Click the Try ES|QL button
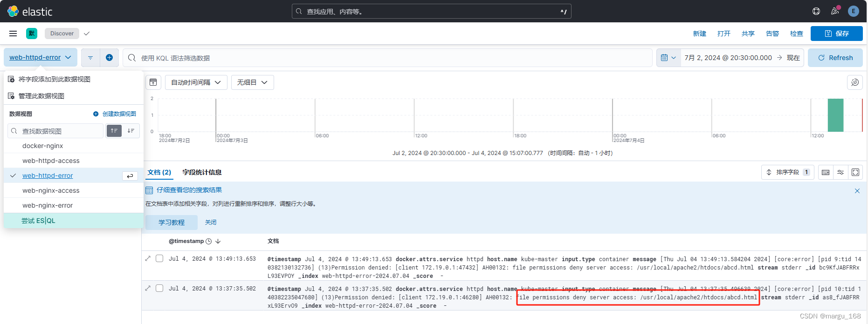 tap(74, 221)
